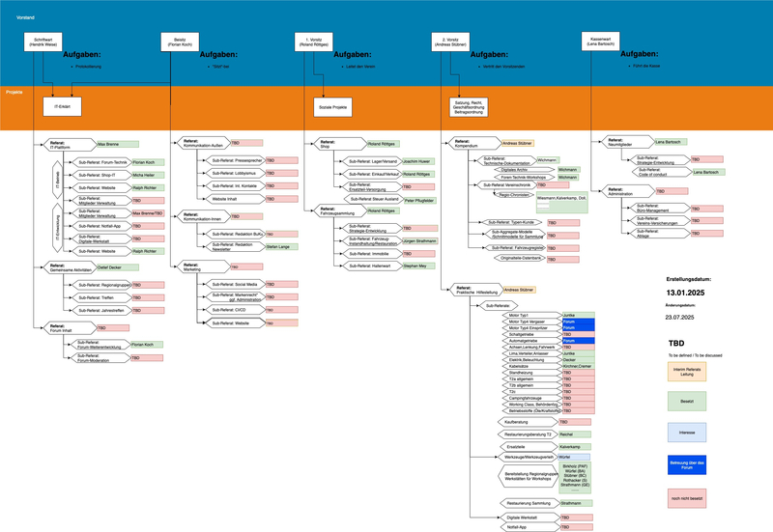Click the 'Jürgen Strathmann' label
The image size is (773, 532).
pos(420,240)
